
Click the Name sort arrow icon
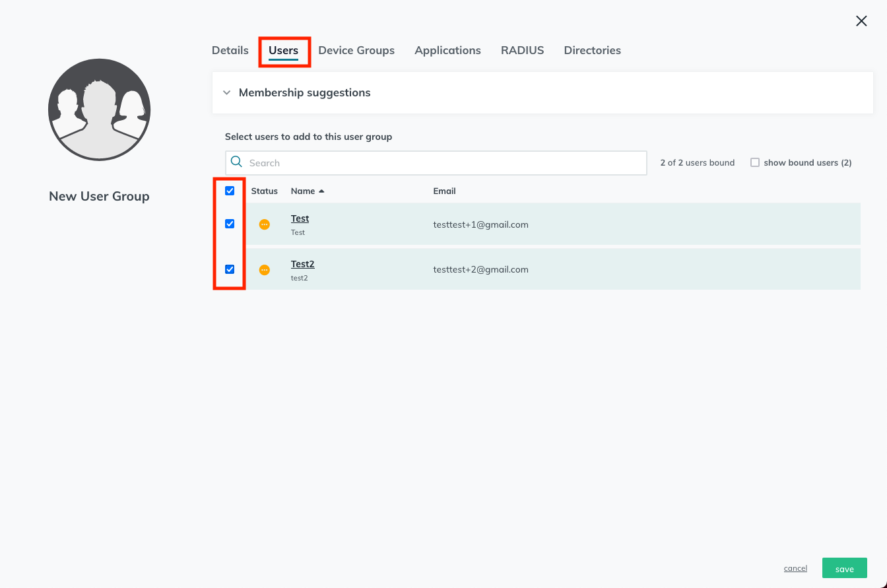321,191
